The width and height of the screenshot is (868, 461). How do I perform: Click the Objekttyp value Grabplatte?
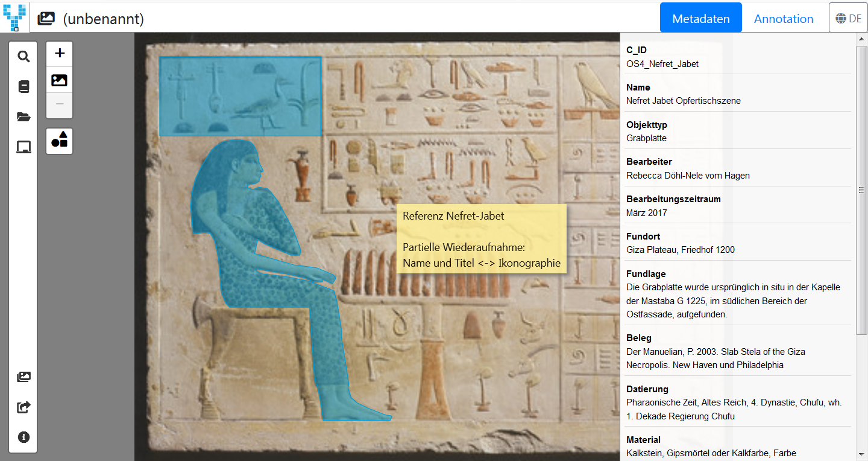click(646, 138)
